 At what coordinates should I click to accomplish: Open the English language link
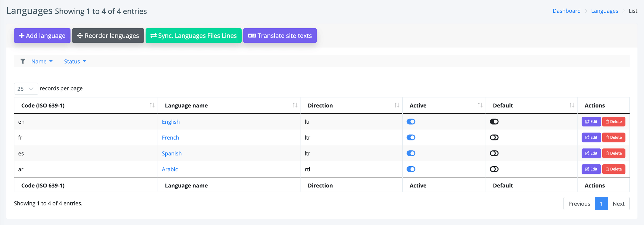point(171,122)
